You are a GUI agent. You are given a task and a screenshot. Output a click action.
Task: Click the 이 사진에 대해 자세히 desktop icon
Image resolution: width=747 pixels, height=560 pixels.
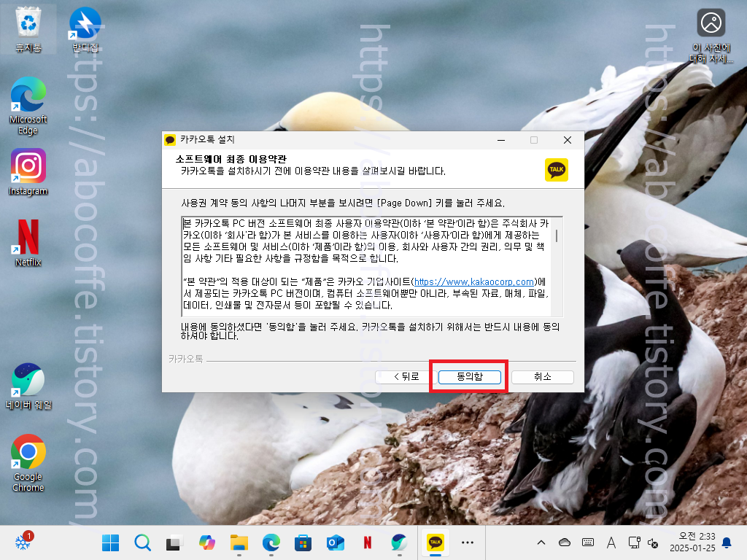[711, 36]
